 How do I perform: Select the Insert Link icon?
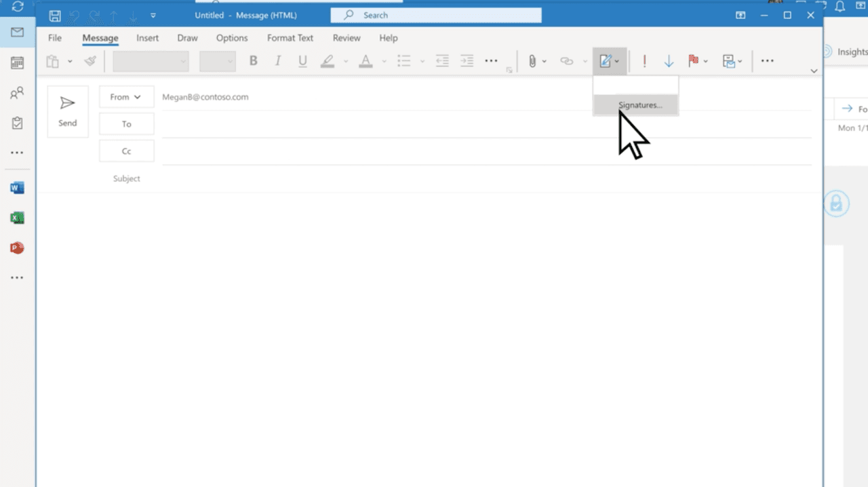point(566,61)
